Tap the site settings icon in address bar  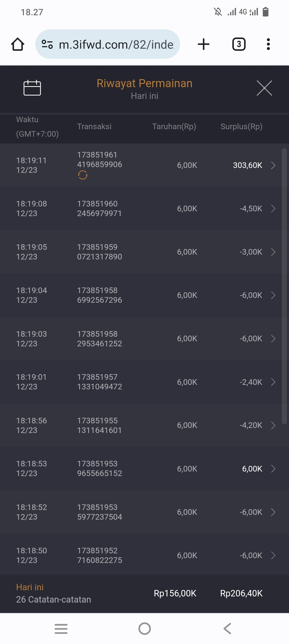coord(47,44)
